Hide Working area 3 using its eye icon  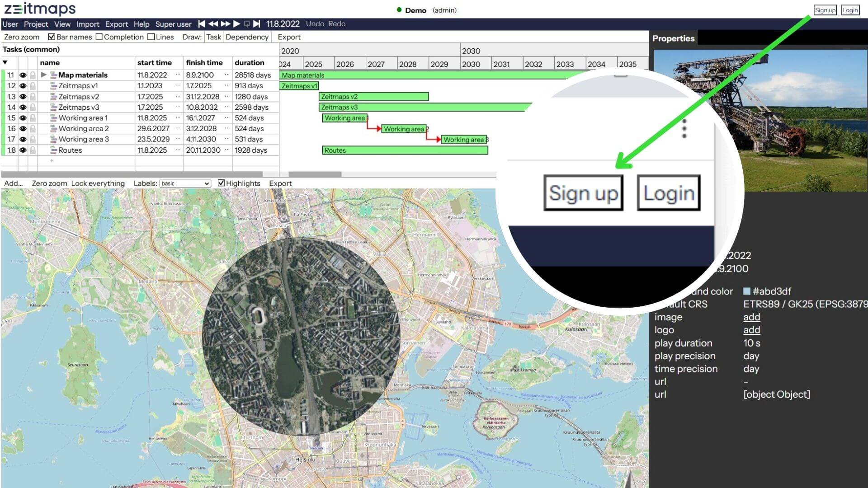point(23,140)
